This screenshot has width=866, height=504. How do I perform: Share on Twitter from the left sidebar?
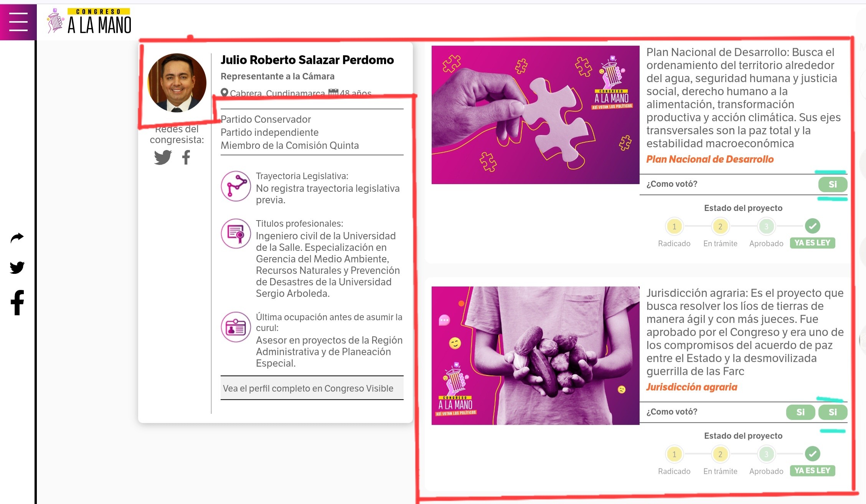point(17,267)
